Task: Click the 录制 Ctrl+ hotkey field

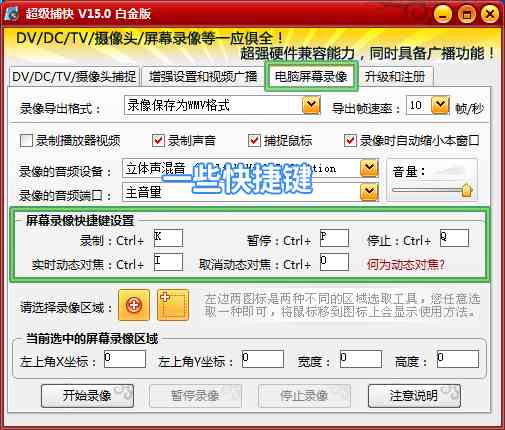Action: [x=168, y=238]
